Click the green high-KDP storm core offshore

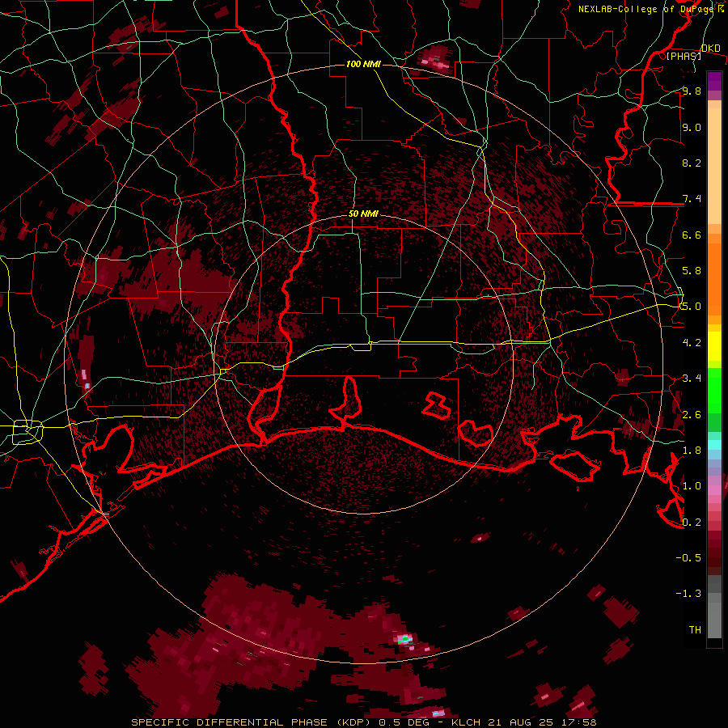coord(405,639)
